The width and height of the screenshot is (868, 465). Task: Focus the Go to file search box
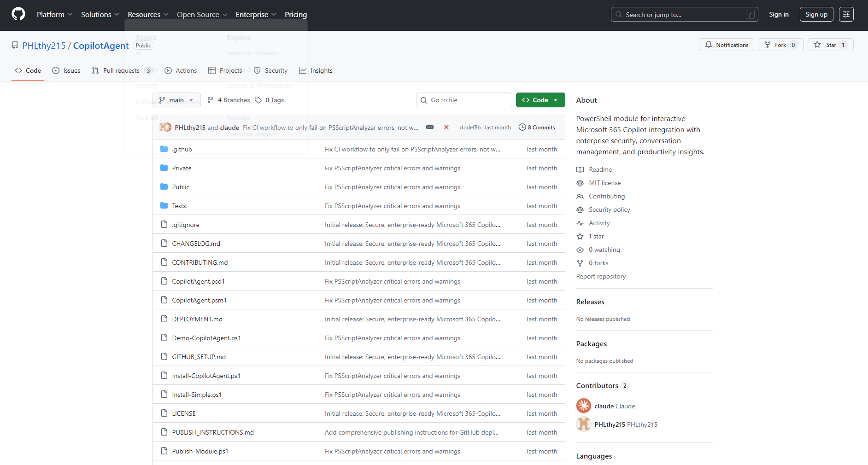(x=464, y=100)
